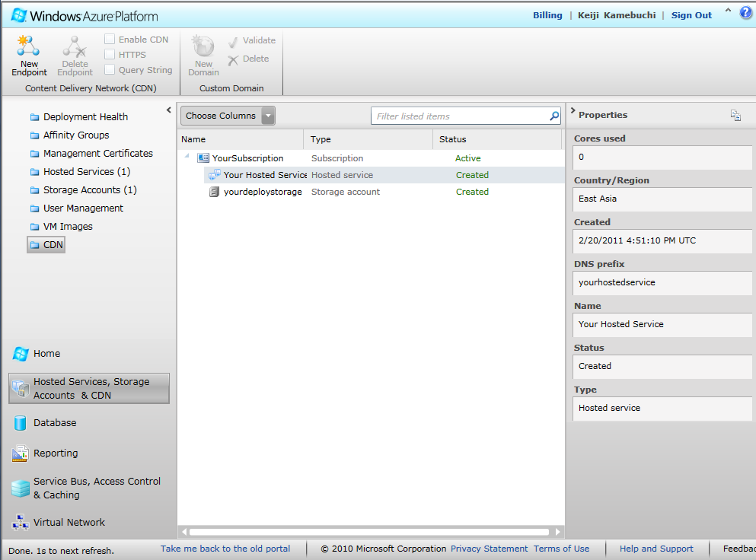This screenshot has width=756, height=560.
Task: Click the Filter listed items field
Action: point(461,116)
